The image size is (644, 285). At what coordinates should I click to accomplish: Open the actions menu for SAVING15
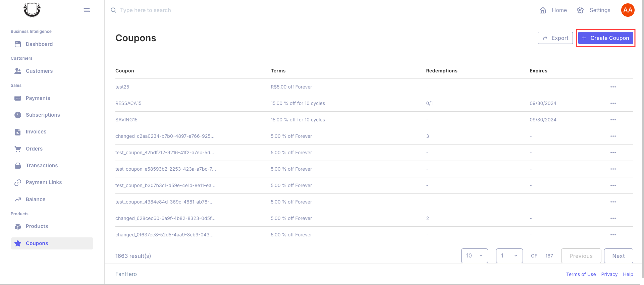613,120
